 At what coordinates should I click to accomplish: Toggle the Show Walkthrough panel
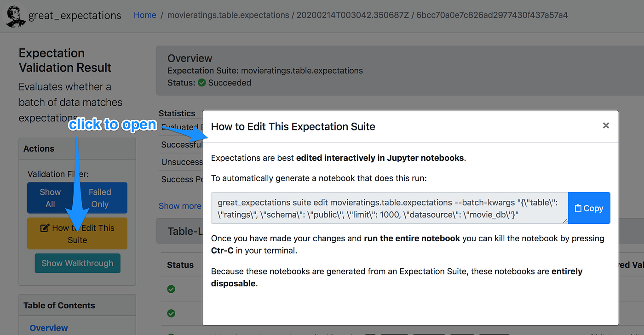[77, 263]
